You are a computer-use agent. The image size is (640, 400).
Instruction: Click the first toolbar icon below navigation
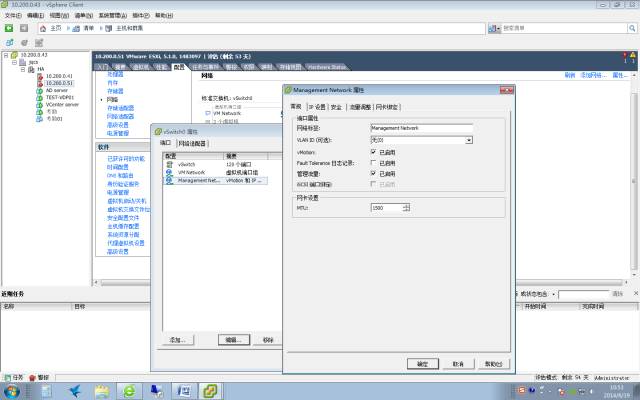tap(9, 42)
